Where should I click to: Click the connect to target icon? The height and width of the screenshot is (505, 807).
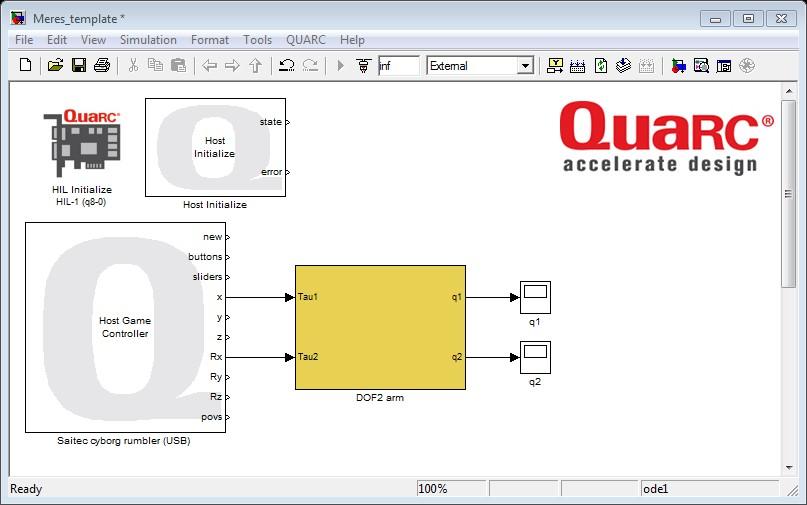coord(363,65)
